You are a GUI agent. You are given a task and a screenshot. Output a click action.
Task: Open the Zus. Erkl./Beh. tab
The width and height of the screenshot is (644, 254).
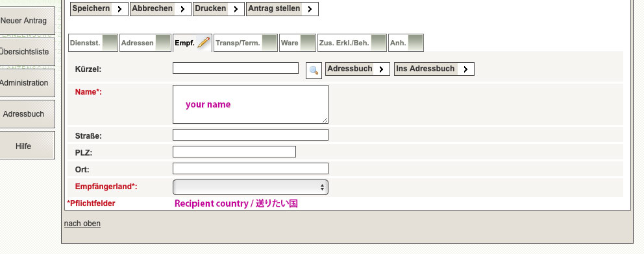coord(352,43)
